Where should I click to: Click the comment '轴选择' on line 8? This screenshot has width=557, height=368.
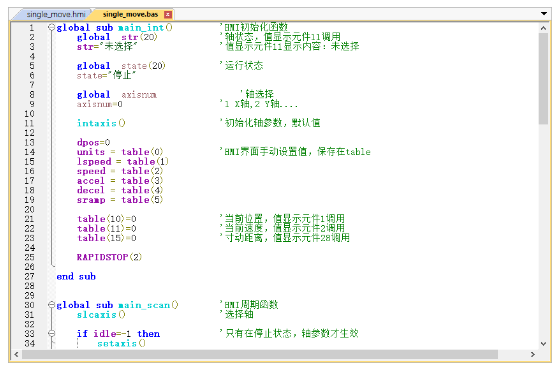point(257,94)
